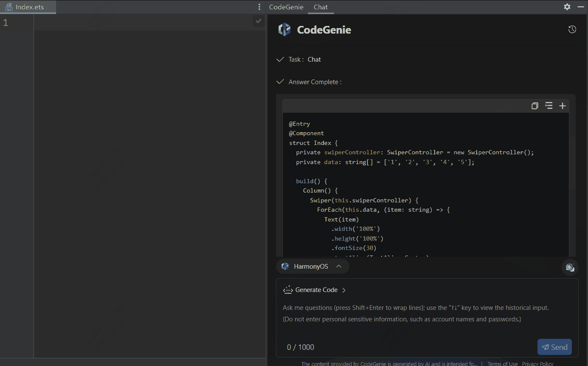Click the avatar icon beside the model selector
Viewport: 588px width, 366px height.
pyautogui.click(x=570, y=267)
